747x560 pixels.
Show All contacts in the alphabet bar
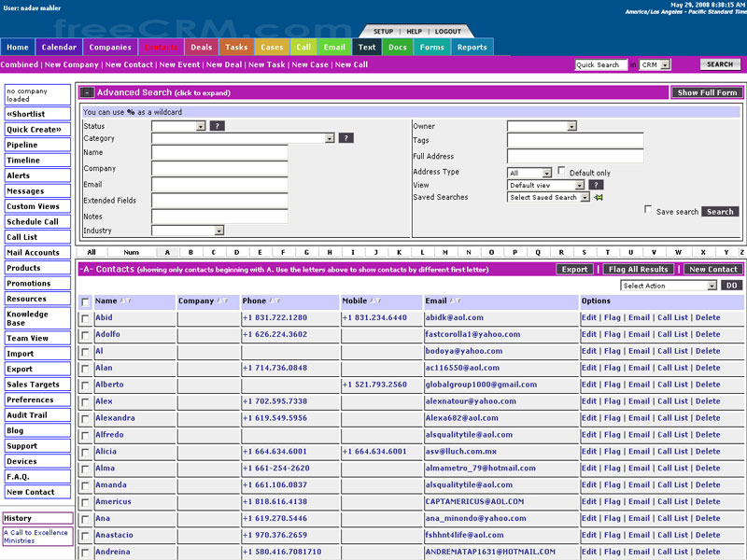pos(92,252)
